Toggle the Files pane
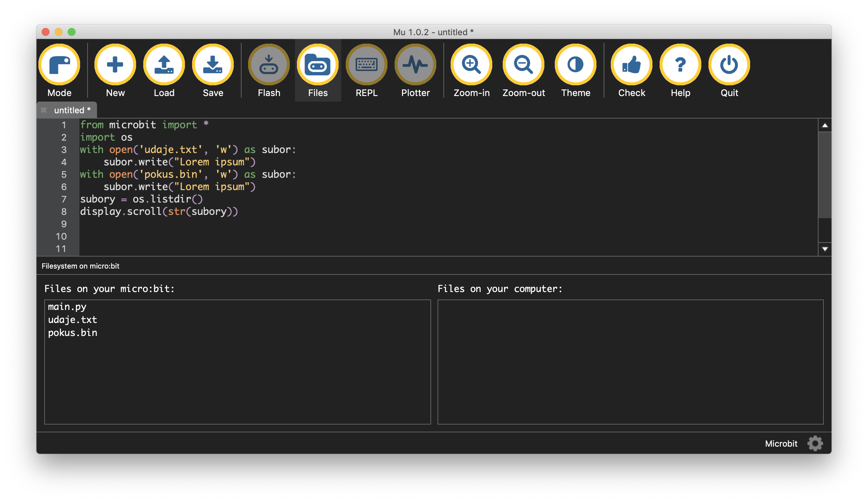Screen dimensions: 868x502 [317, 65]
